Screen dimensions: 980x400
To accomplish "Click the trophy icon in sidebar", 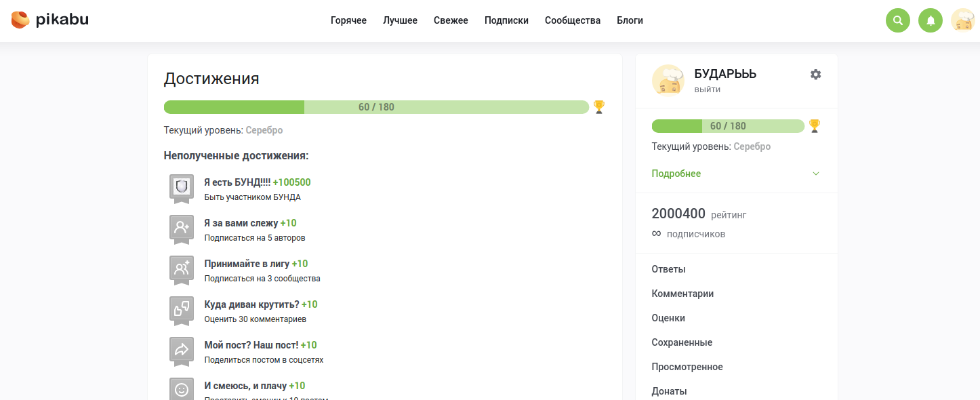I will (815, 126).
